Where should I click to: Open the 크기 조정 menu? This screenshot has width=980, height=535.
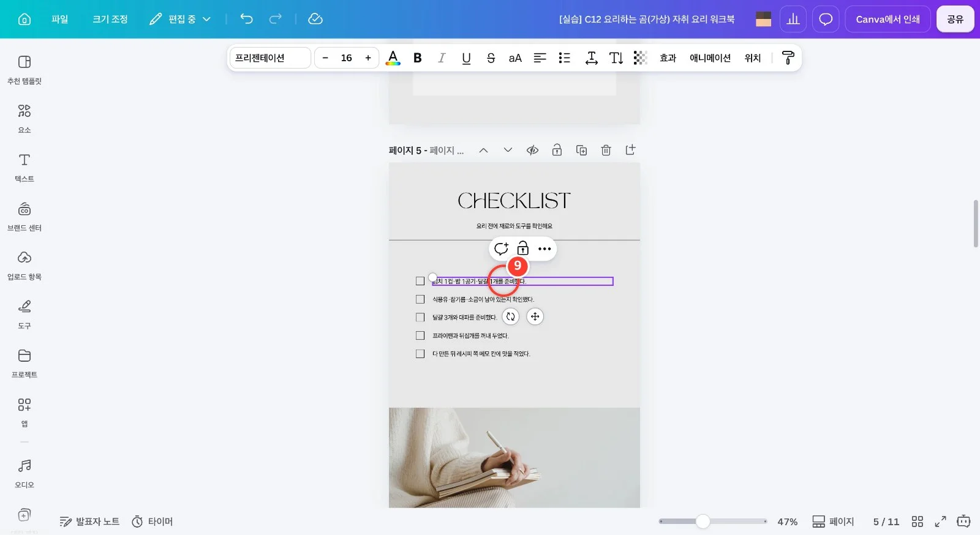click(x=110, y=19)
